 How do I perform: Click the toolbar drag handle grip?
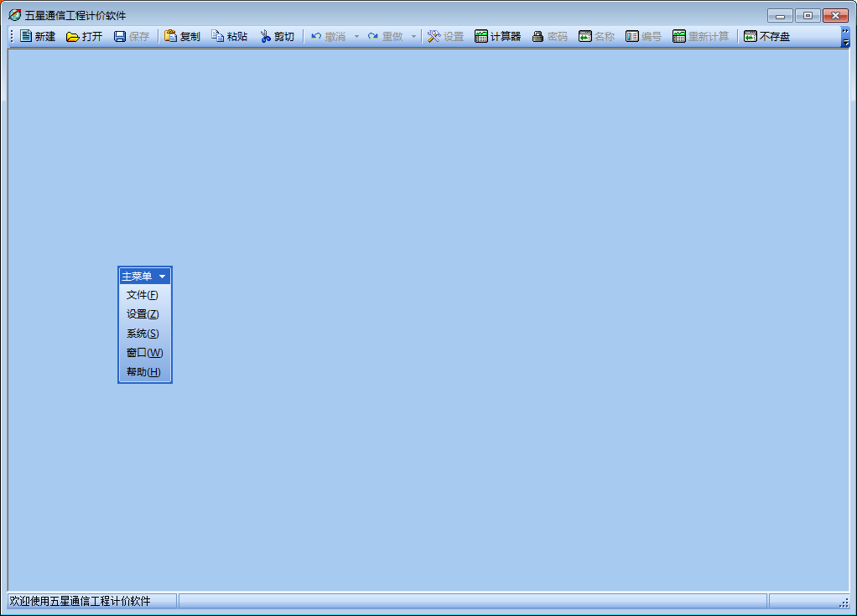tap(12, 37)
